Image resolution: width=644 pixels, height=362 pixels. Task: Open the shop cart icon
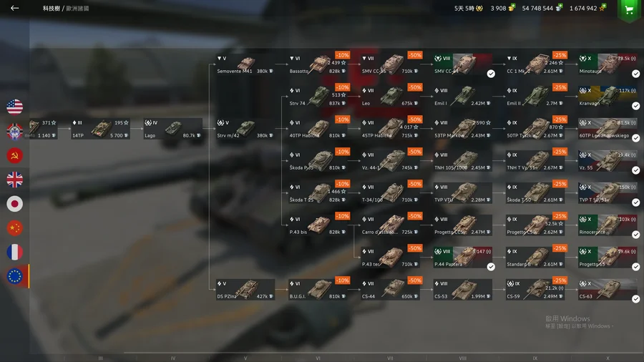point(629,10)
